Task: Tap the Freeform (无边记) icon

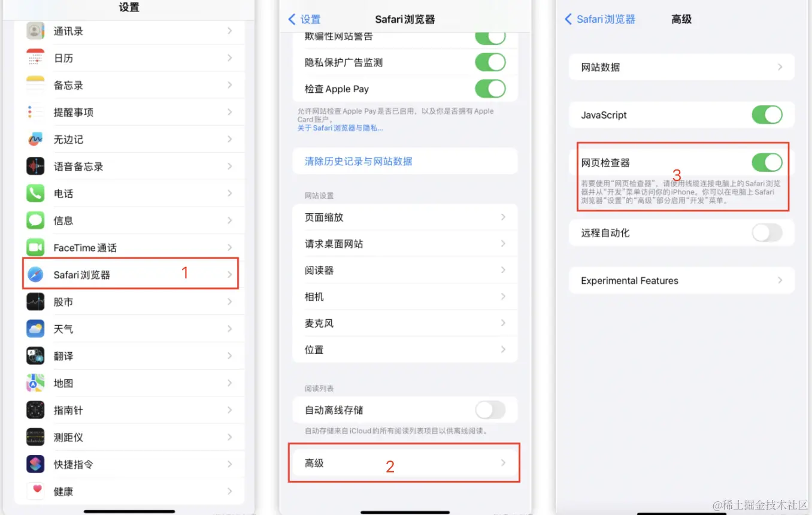Action: [x=35, y=140]
